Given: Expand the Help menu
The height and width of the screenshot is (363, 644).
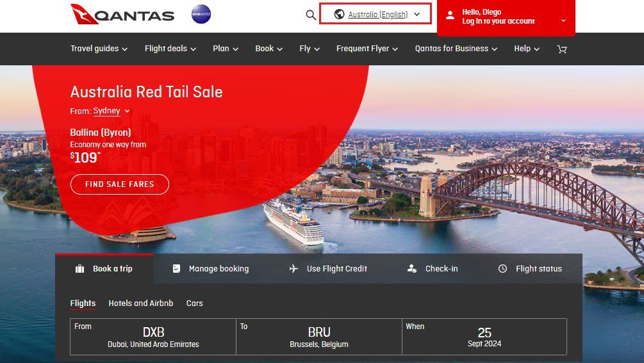Looking at the screenshot, I should [527, 49].
